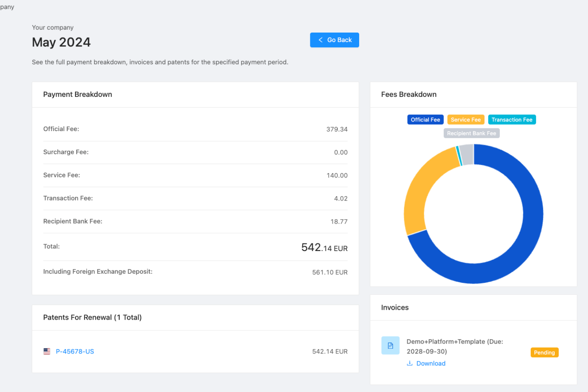This screenshot has height=392, width=588.
Task: Click the gray Recipient Bank Fee segment
Action: pos(467,154)
